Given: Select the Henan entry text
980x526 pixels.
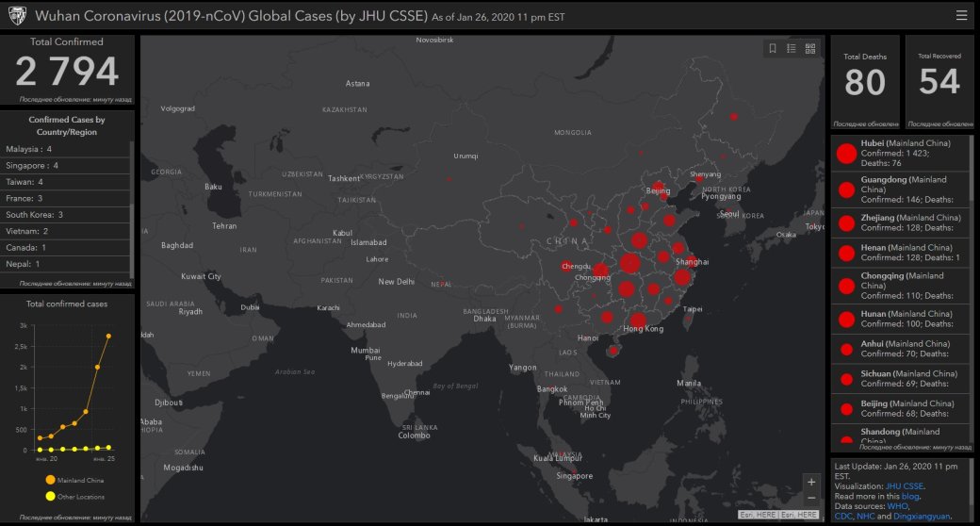Looking at the screenshot, I should (910, 253).
